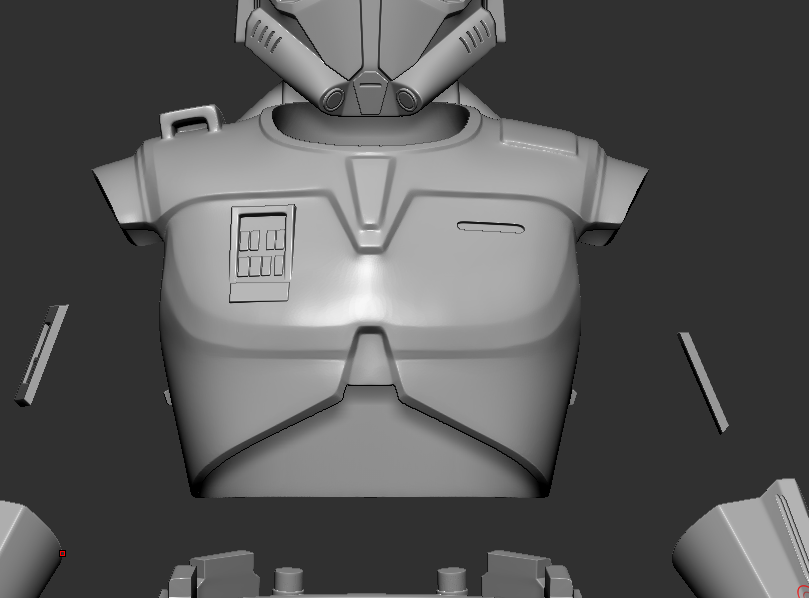Select the left cylindrical stud on the belt
Viewport: 809px width, 598px height.
[x=289, y=579]
